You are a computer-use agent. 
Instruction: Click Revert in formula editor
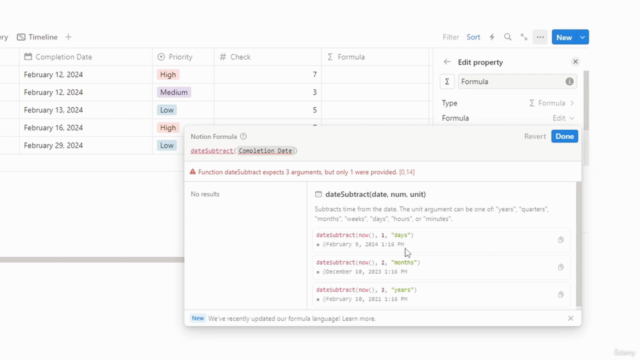[x=535, y=136]
